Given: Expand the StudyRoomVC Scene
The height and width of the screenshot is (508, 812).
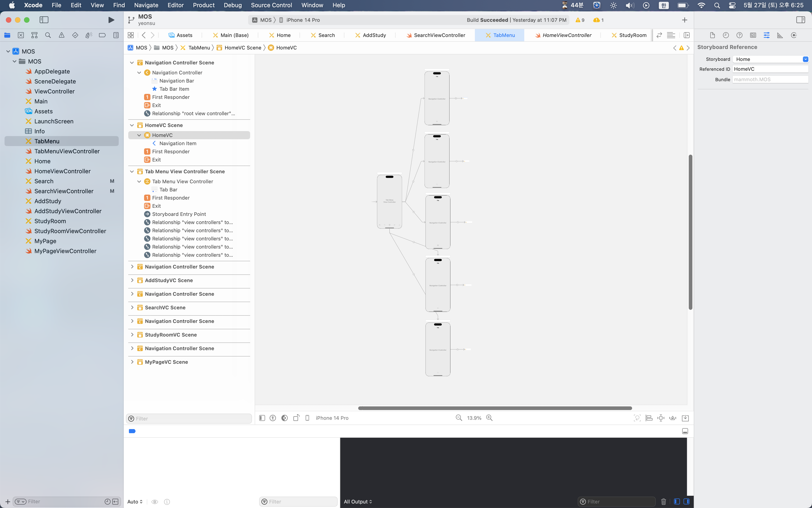Looking at the screenshot, I should coord(132,335).
